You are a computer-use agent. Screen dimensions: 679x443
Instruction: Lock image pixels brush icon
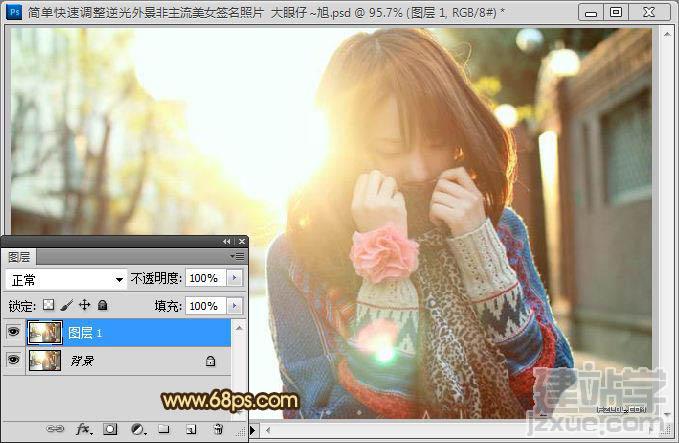click(66, 305)
